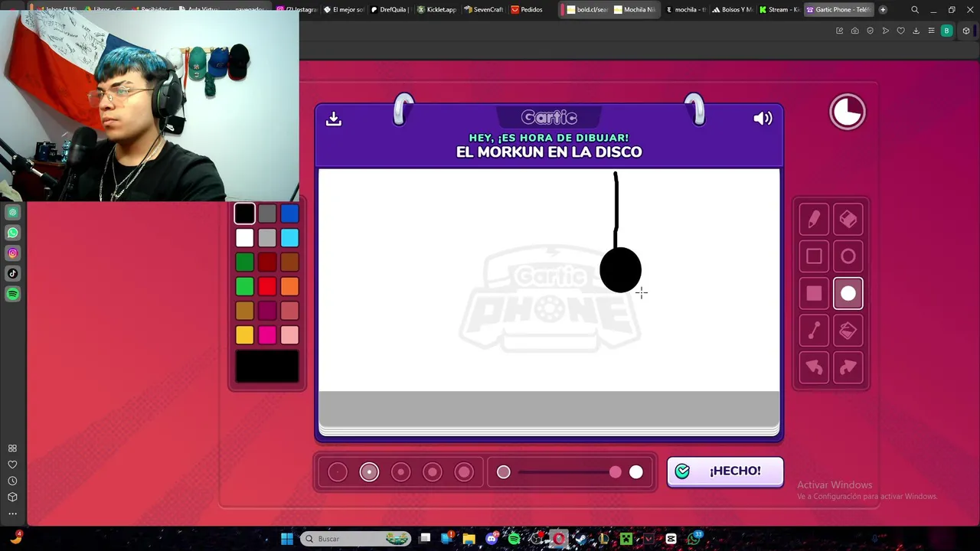Pick the dark green color swatch
Viewport: 980px width, 551px height.
[x=245, y=262]
